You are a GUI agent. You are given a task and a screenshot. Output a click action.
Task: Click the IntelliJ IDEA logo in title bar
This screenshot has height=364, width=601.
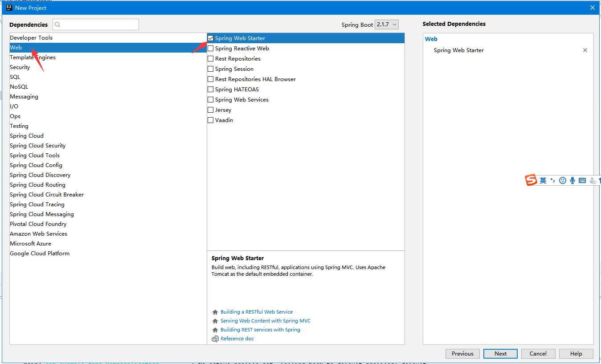coord(9,8)
